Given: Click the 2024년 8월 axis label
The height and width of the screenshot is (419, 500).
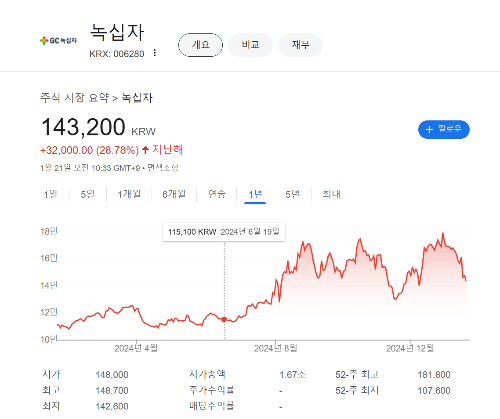Looking at the screenshot, I should tap(275, 348).
